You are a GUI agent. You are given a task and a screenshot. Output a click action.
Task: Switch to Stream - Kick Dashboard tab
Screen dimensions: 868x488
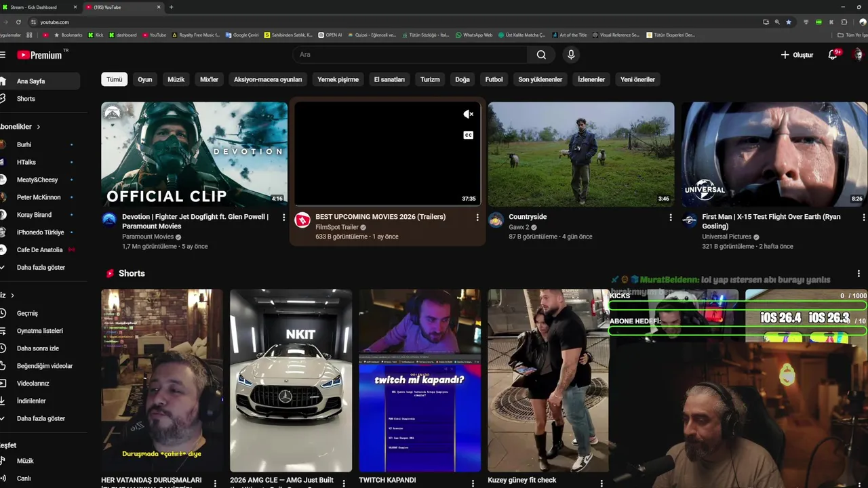(x=39, y=7)
